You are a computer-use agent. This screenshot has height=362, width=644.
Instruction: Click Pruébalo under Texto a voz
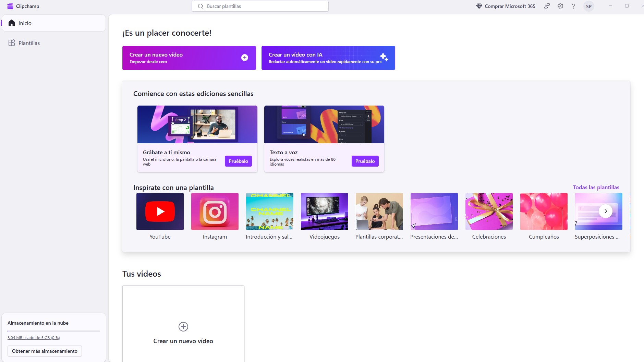[x=365, y=161]
